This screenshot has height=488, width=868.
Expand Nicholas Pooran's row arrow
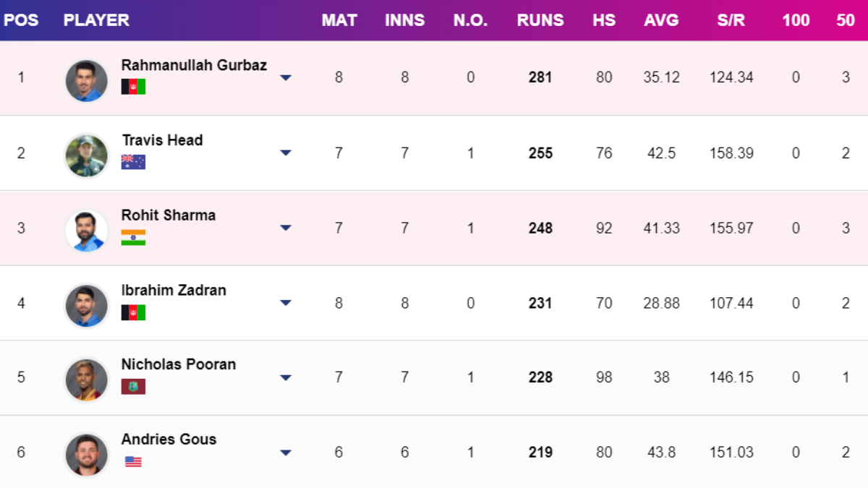pyautogui.click(x=286, y=377)
